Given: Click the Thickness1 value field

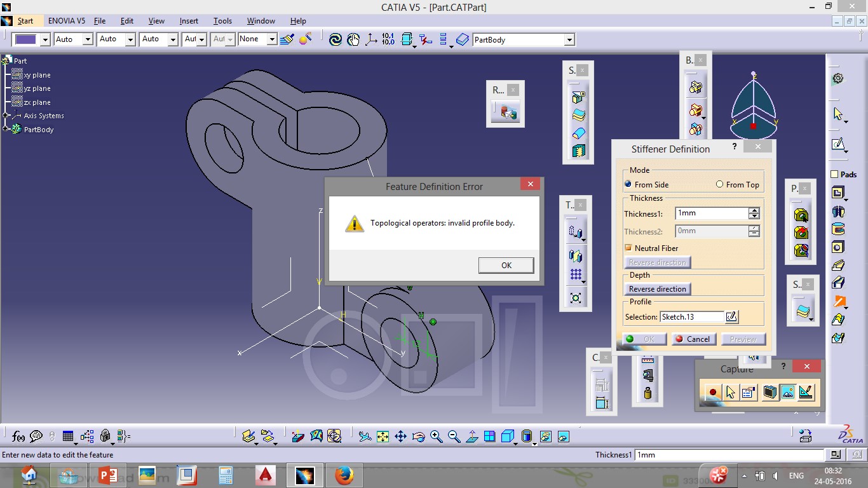Looking at the screenshot, I should (x=711, y=213).
